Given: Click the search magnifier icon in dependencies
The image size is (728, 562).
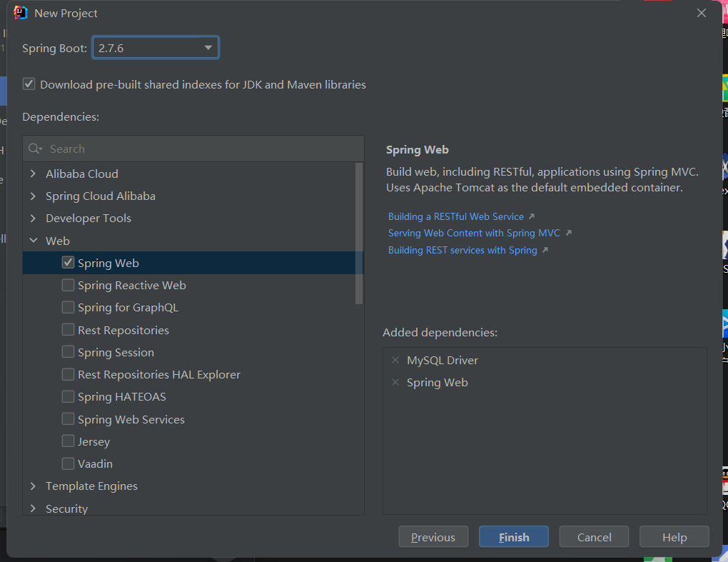Looking at the screenshot, I should pos(35,149).
